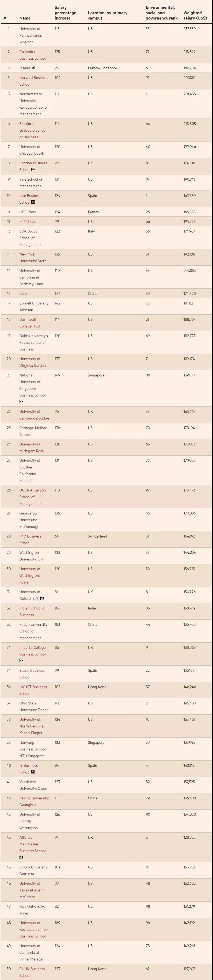The width and height of the screenshot is (213, 980).
Task: Click the icon beside London Business School
Action: point(33,170)
